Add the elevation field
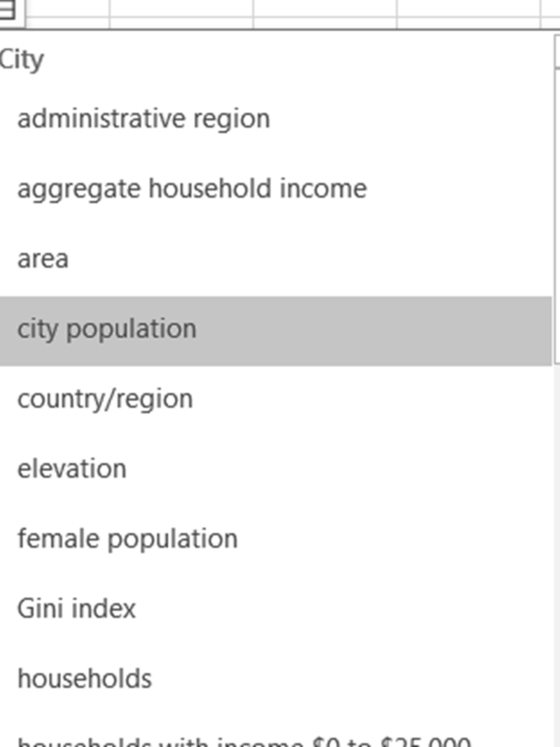 point(72,469)
